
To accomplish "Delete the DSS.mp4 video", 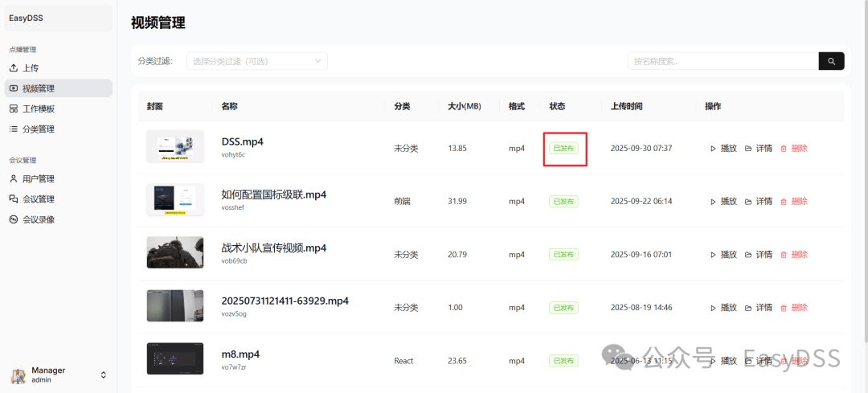I will coord(794,148).
